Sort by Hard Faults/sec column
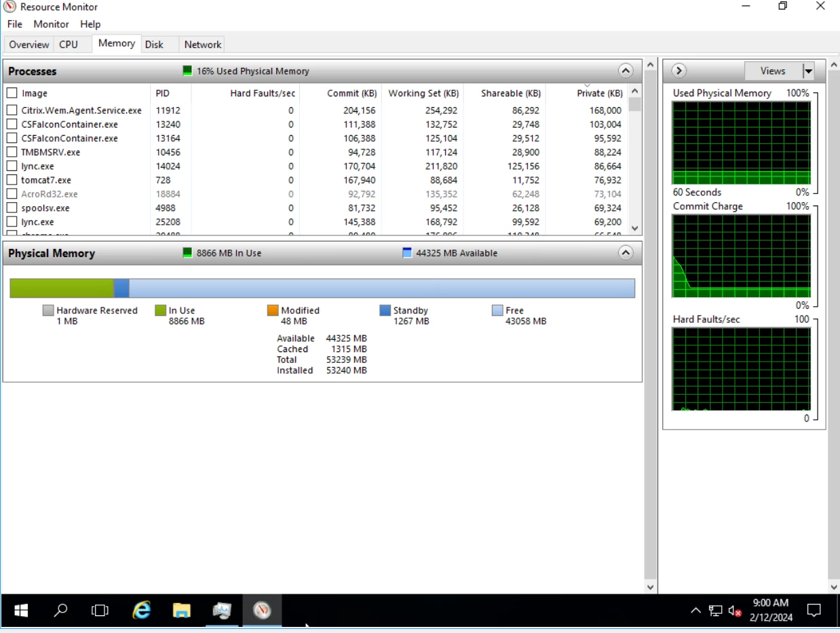Screen dimensions: 840x633 [245, 93]
